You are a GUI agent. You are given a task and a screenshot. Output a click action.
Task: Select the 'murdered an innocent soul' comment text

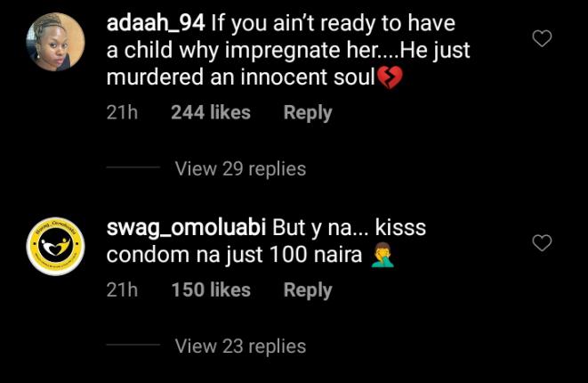point(240,77)
